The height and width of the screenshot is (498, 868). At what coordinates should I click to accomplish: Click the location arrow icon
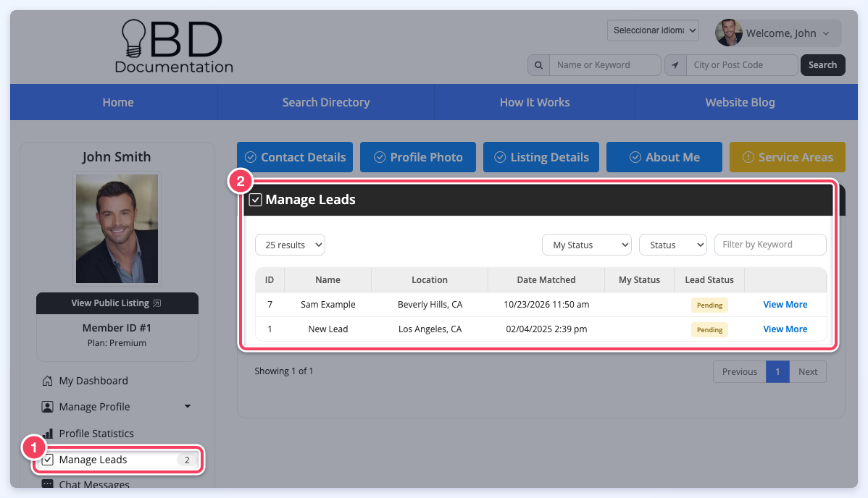[x=675, y=65]
